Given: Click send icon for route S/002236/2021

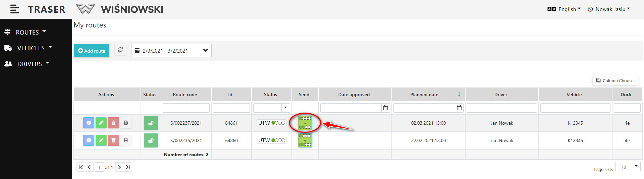Looking at the screenshot, I should pos(305,140).
